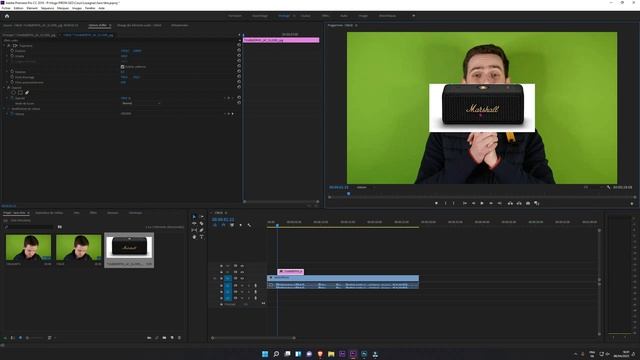Step forward one frame in Program monitor
This screenshot has width=640, height=360.
491,203
